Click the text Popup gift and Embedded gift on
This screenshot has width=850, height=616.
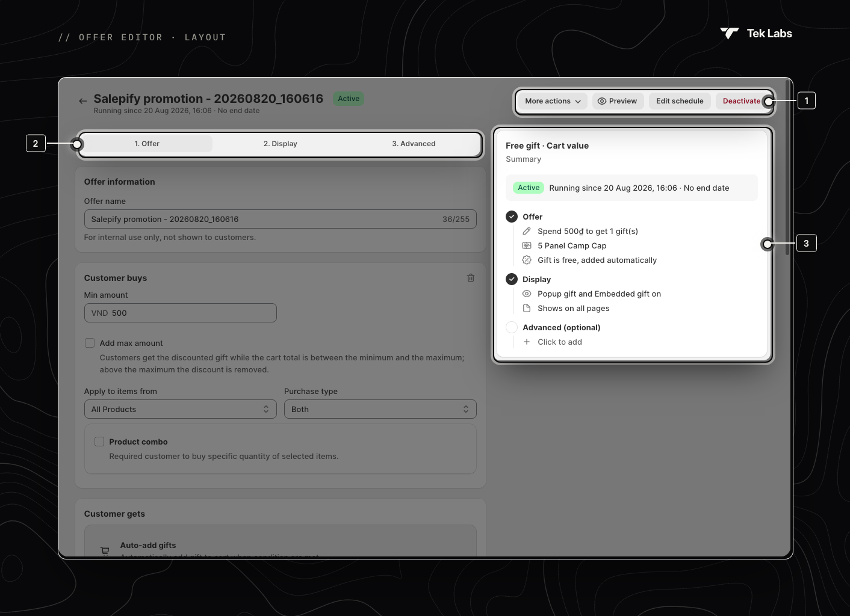click(599, 294)
